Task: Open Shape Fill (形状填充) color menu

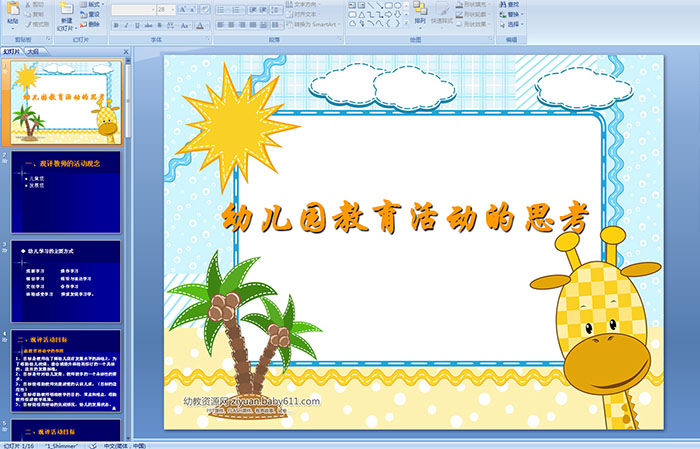Action: click(473, 4)
